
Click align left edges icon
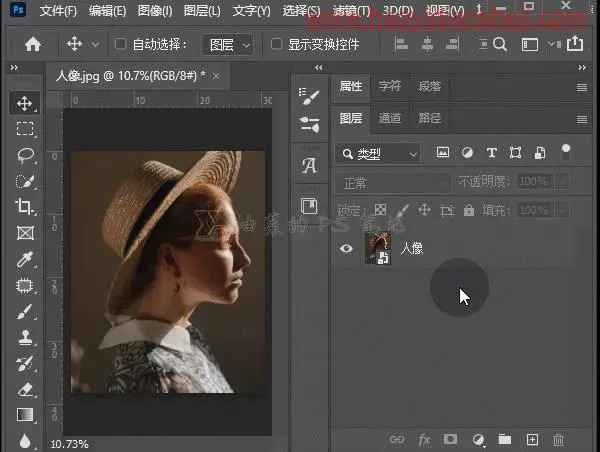click(x=401, y=44)
